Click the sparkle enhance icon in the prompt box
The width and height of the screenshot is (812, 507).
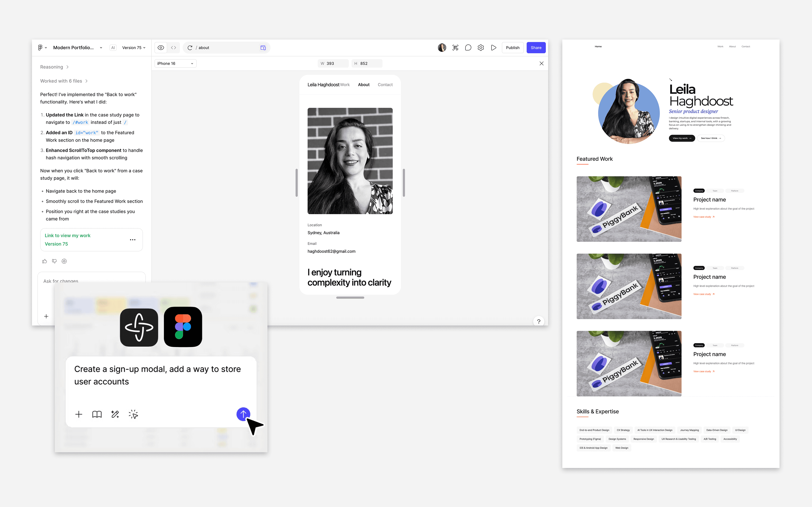pos(115,414)
